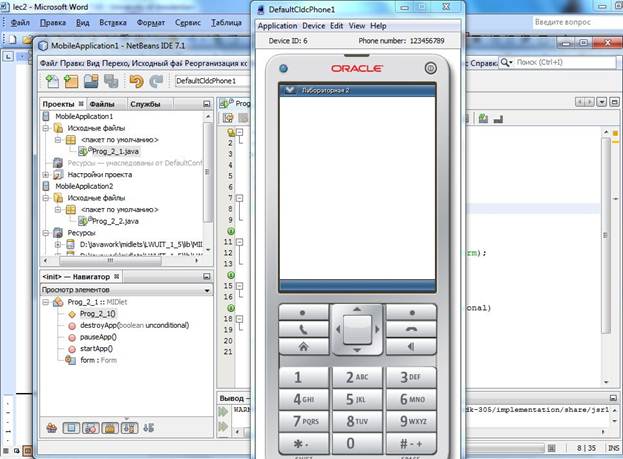Open the emulator Device menu
This screenshot has height=459, width=623.
pos(313,26)
